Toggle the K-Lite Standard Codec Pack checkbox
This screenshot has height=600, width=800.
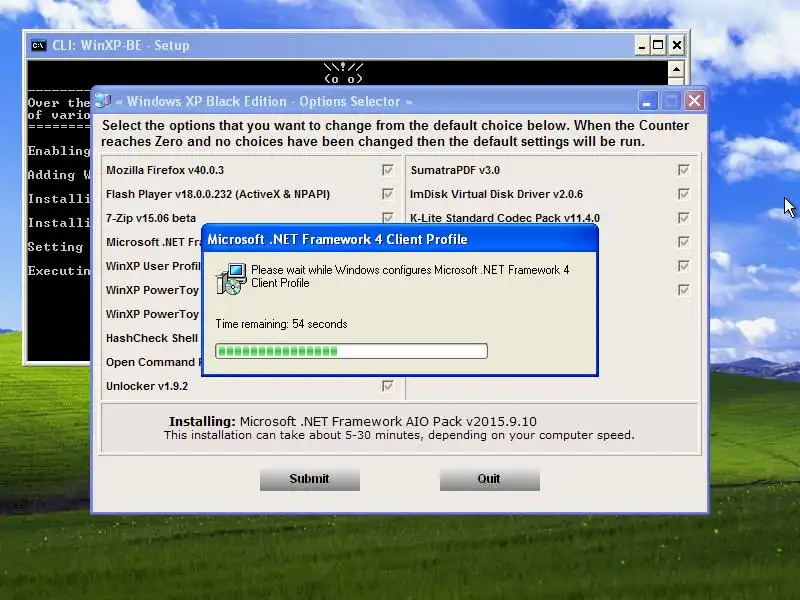684,218
